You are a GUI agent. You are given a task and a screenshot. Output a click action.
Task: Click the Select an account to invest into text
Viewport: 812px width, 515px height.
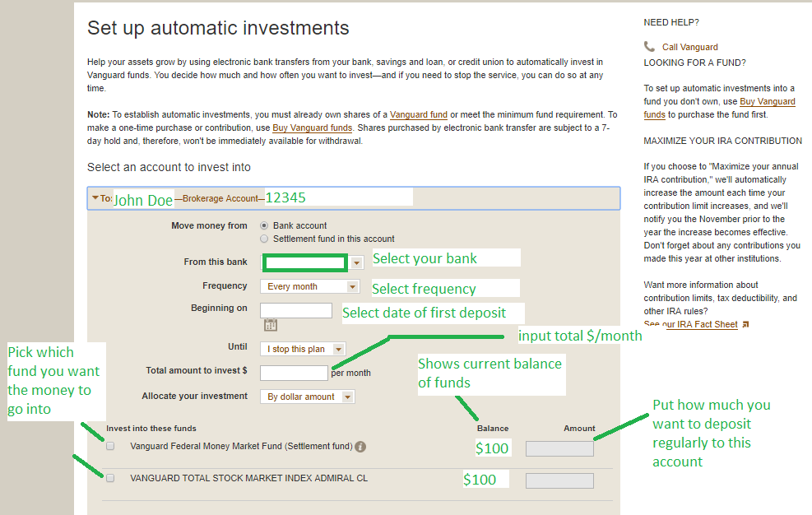[169, 167]
